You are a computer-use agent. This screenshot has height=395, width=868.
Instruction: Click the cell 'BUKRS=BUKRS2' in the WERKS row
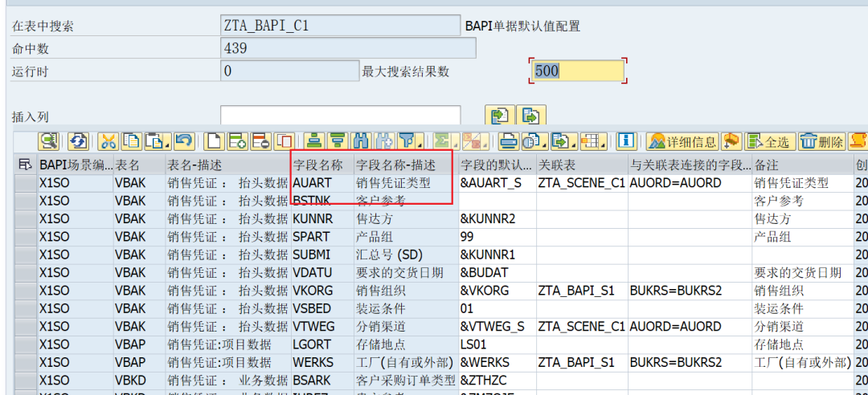click(690, 362)
